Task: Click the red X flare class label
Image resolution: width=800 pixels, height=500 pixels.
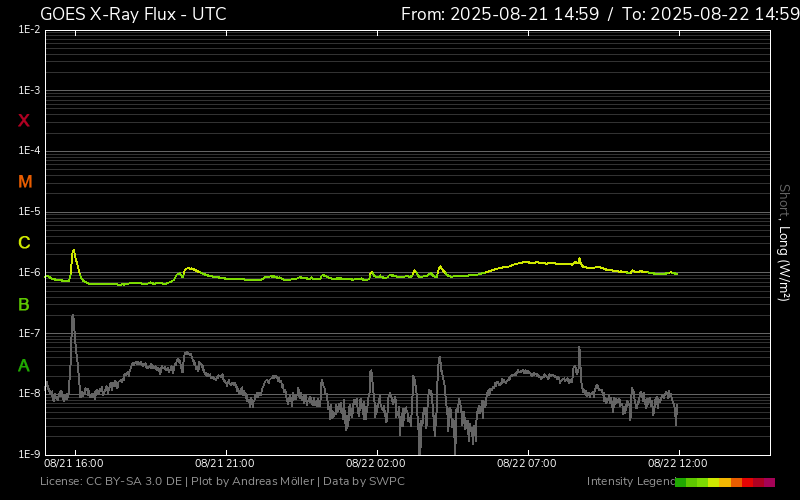Action: 24,121
